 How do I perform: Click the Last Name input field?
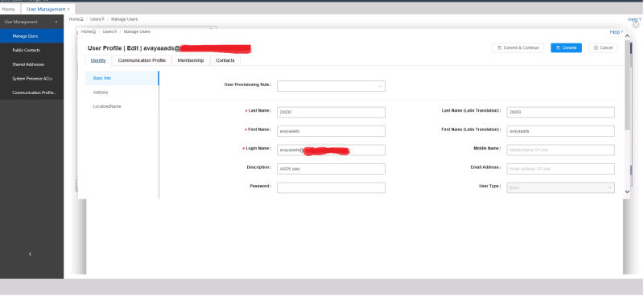tap(331, 112)
